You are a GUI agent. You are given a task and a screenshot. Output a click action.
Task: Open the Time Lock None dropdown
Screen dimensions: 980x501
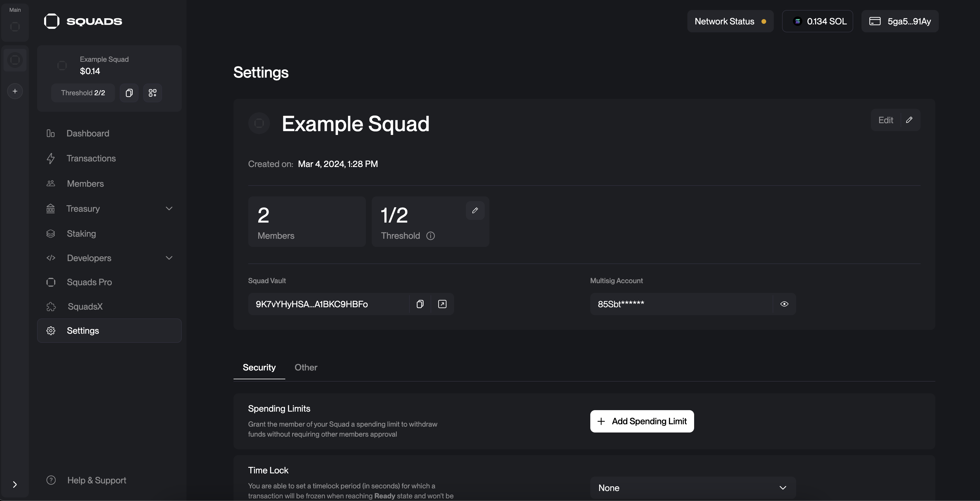(692, 488)
